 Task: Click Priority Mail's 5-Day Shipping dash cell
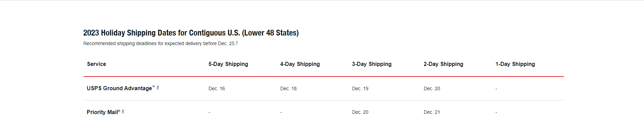(x=209, y=112)
